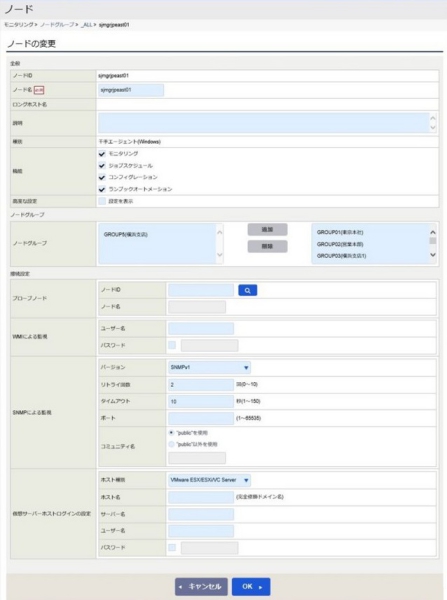Click the virtual server パスワード text field
The image size is (447, 600).
point(209,548)
